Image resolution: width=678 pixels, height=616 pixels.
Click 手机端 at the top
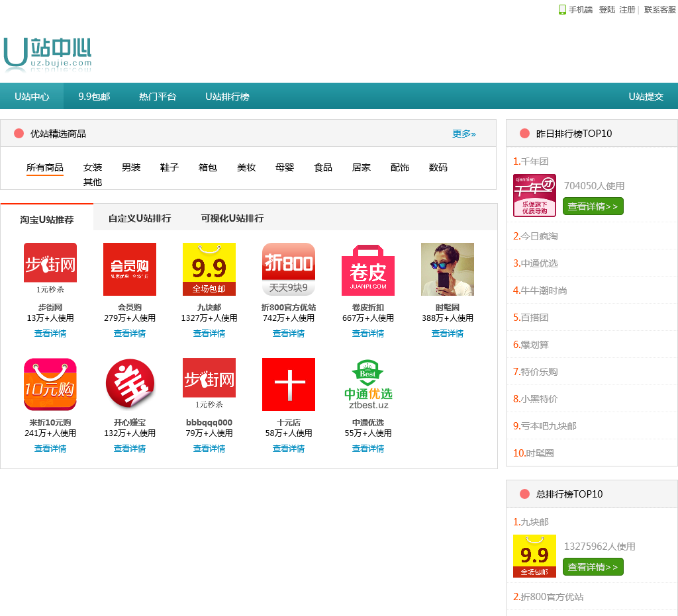tap(580, 9)
